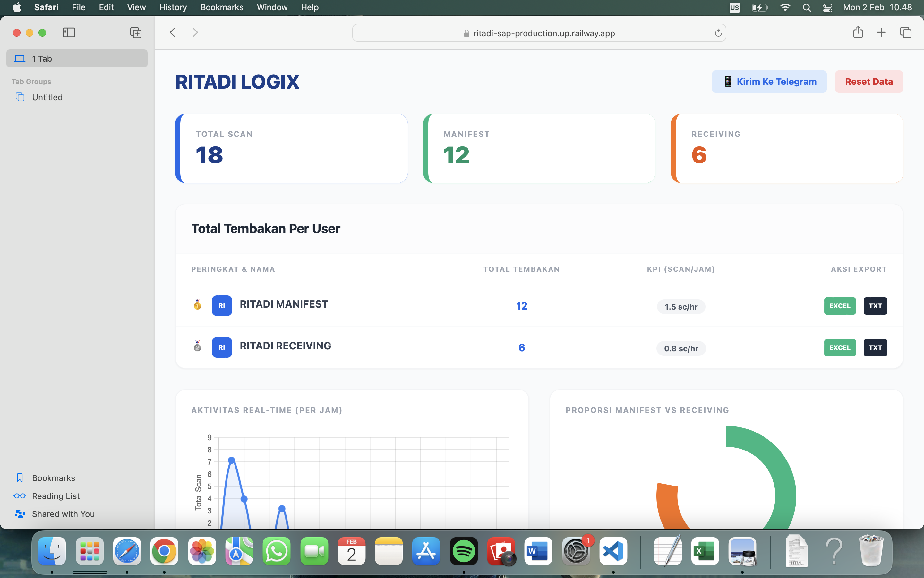Open Notes from the dock
924x578 pixels.
[x=389, y=551]
